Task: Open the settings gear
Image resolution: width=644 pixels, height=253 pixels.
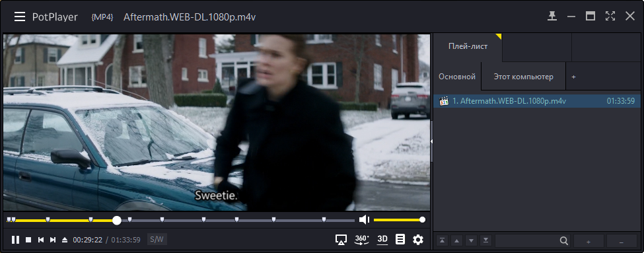Action: point(418,240)
